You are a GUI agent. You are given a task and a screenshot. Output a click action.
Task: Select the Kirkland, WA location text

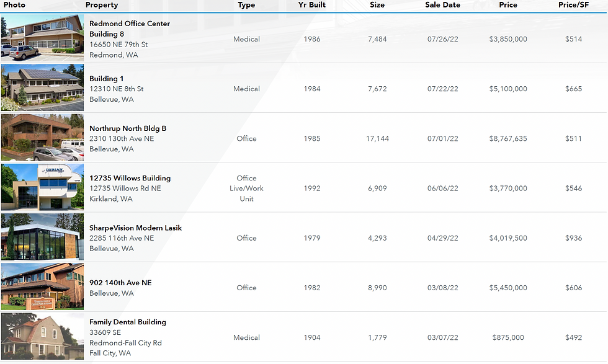click(x=111, y=199)
